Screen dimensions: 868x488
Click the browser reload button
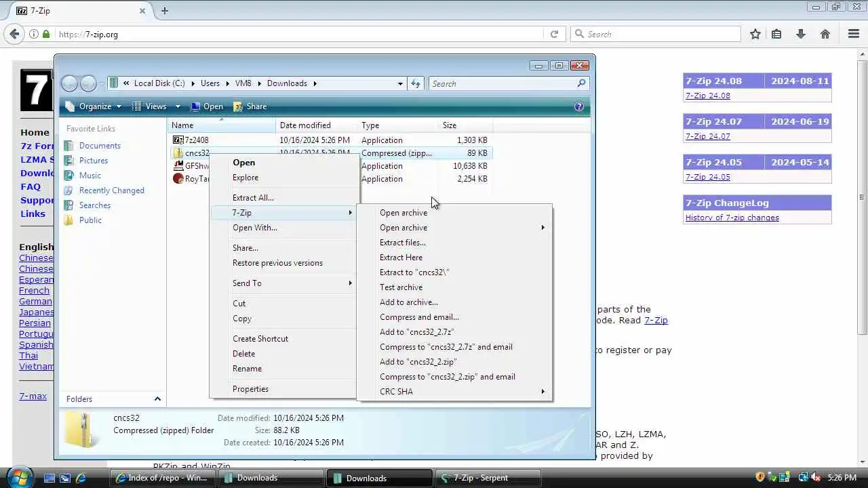(x=554, y=34)
